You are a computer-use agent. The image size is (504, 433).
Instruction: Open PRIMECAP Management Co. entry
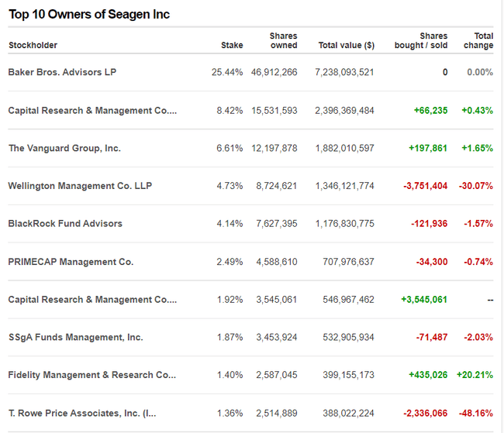point(71,262)
